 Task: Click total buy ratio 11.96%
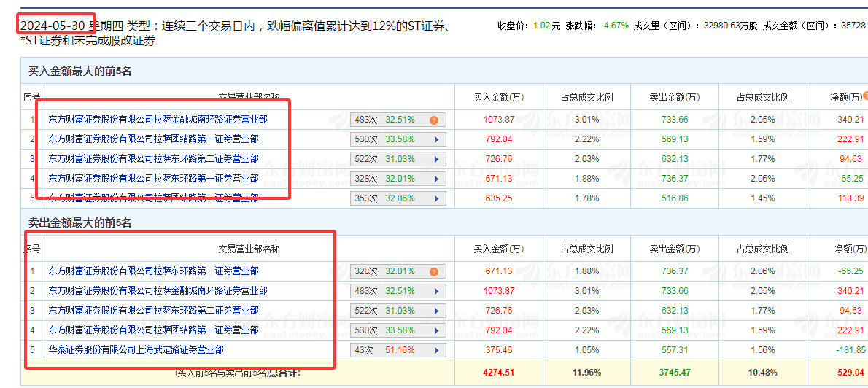pos(586,373)
